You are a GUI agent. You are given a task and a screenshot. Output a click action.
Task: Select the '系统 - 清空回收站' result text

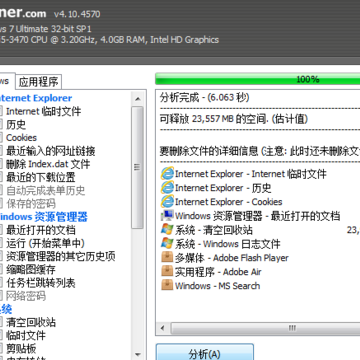[x=214, y=230]
